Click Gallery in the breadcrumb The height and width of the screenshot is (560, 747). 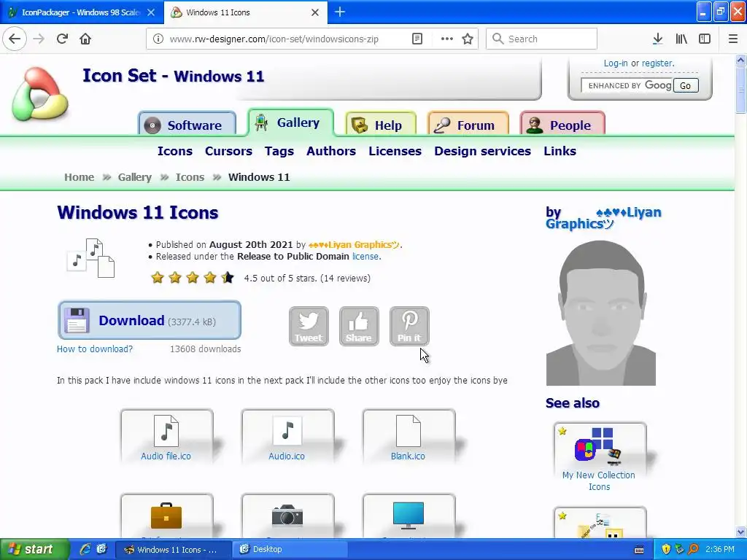[x=135, y=177]
